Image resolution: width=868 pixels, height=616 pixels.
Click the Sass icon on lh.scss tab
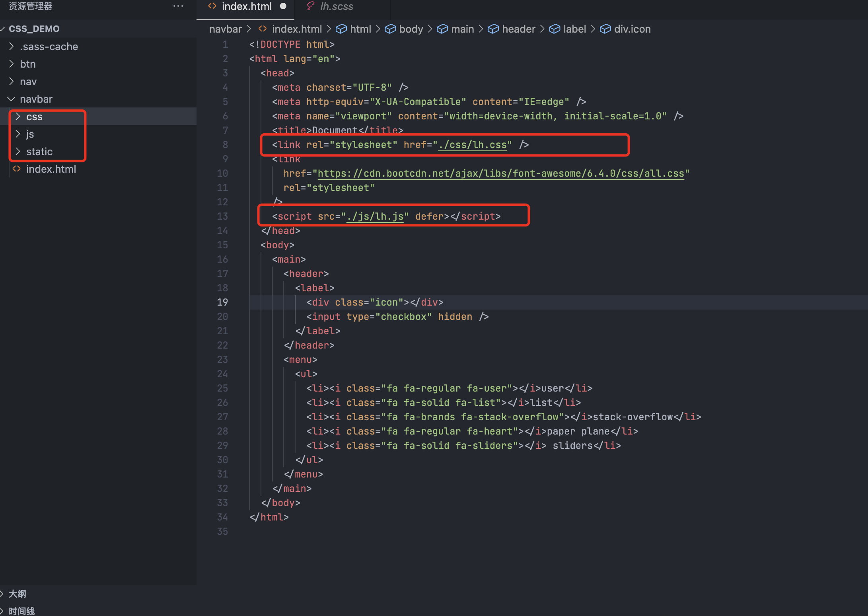tap(311, 6)
